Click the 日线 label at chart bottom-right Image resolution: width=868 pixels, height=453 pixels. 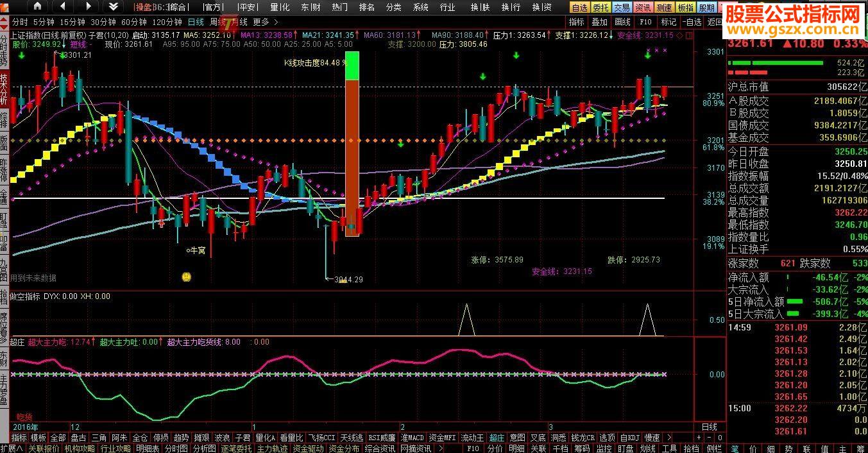click(x=710, y=427)
